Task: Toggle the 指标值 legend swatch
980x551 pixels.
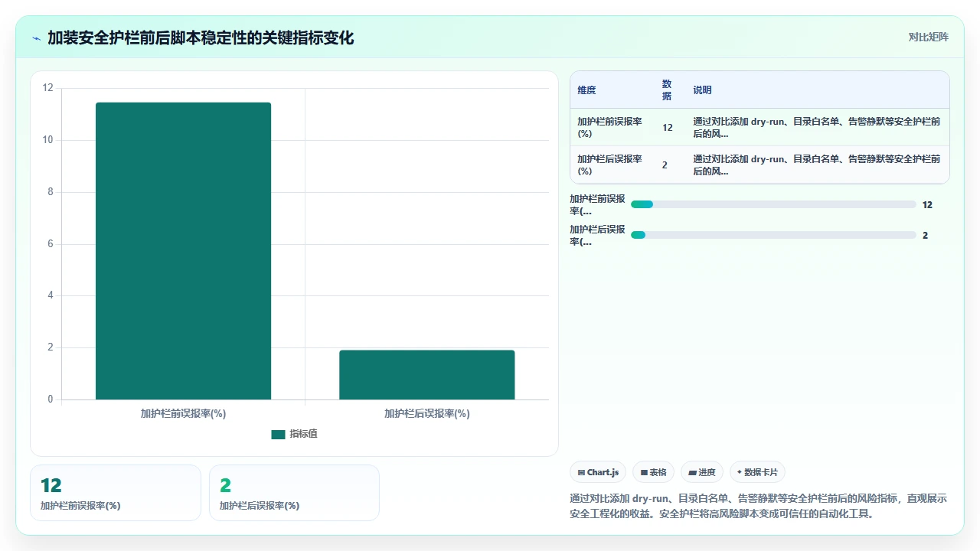Action: click(278, 434)
